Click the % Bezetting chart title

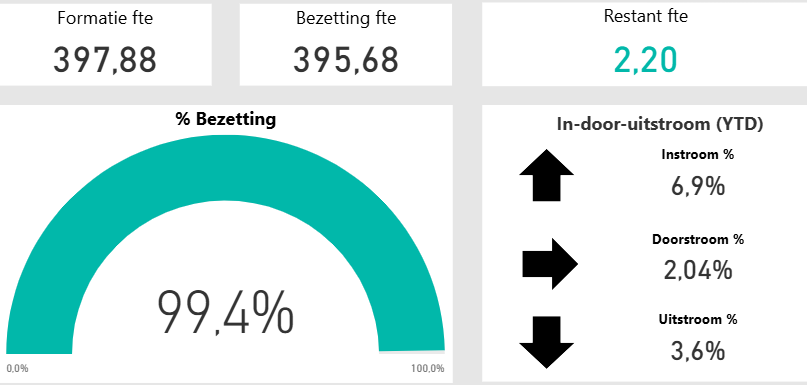(x=225, y=119)
